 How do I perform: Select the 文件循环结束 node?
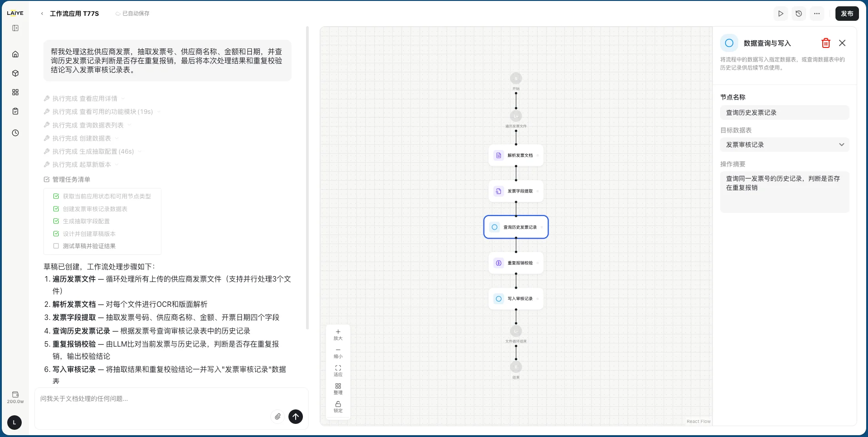point(516,331)
